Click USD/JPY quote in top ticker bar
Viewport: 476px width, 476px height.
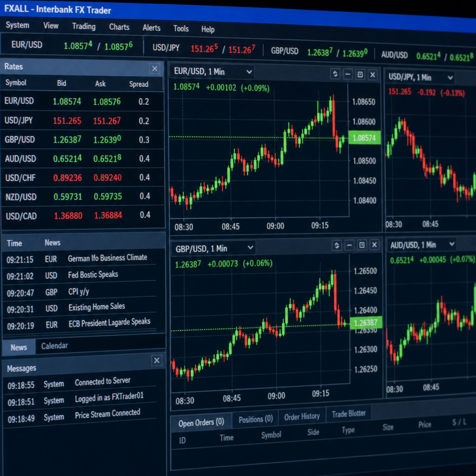[x=204, y=48]
